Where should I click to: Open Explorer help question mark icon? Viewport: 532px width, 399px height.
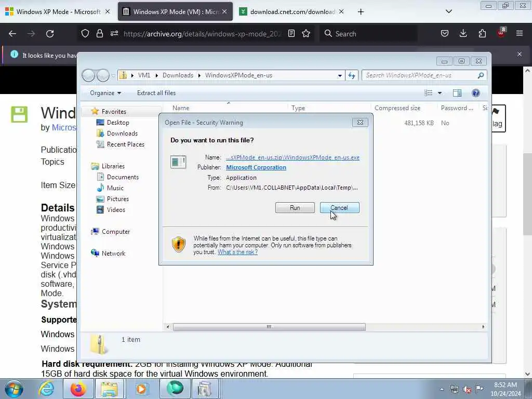[476, 93]
